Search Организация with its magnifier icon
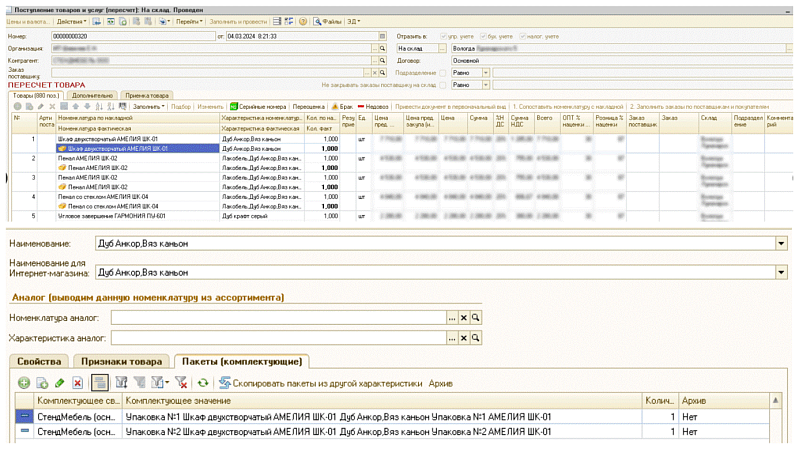The height and width of the screenshot is (449, 799). point(382,48)
